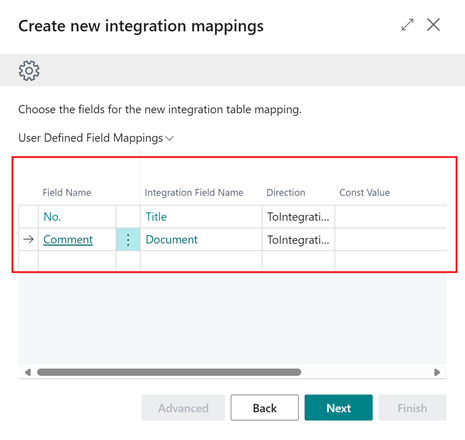Click the Const Value column header

[x=364, y=192]
